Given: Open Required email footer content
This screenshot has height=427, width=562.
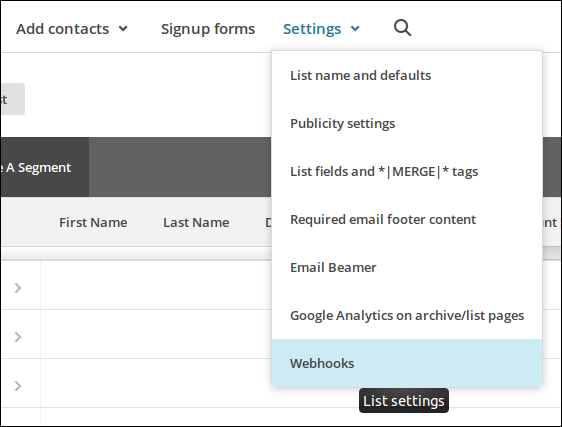Looking at the screenshot, I should [407, 219].
